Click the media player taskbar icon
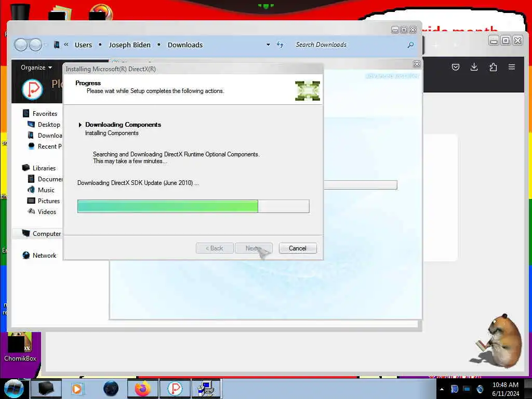532x399 pixels. coord(77,389)
